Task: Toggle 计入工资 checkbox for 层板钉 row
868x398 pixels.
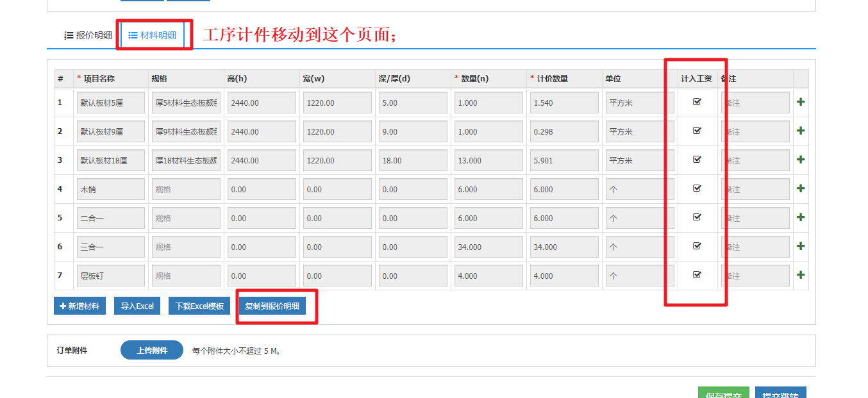Action: coord(697,275)
